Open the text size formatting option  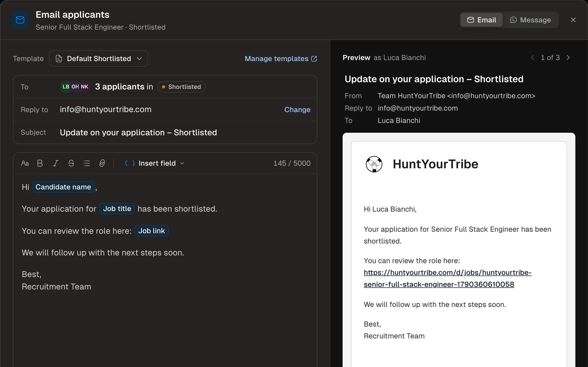click(25, 163)
